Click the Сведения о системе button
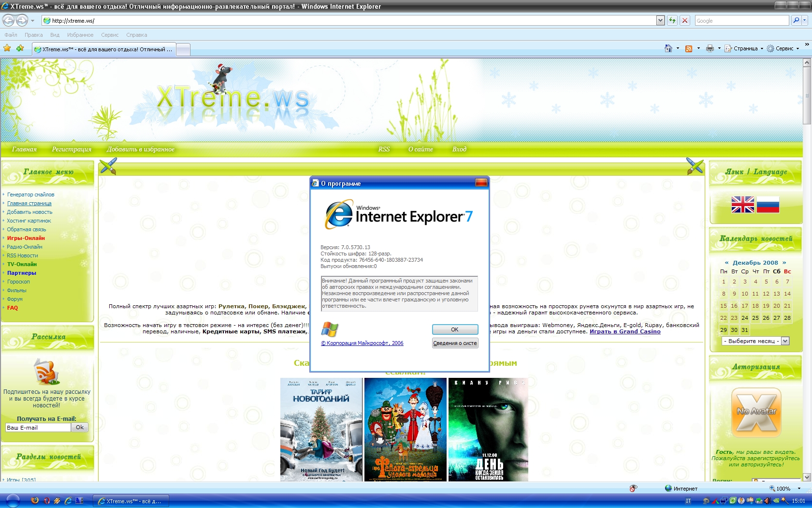The width and height of the screenshot is (812, 508). (x=455, y=343)
